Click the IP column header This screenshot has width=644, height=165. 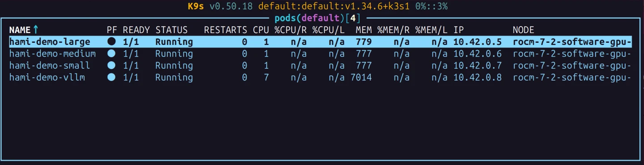click(x=459, y=30)
